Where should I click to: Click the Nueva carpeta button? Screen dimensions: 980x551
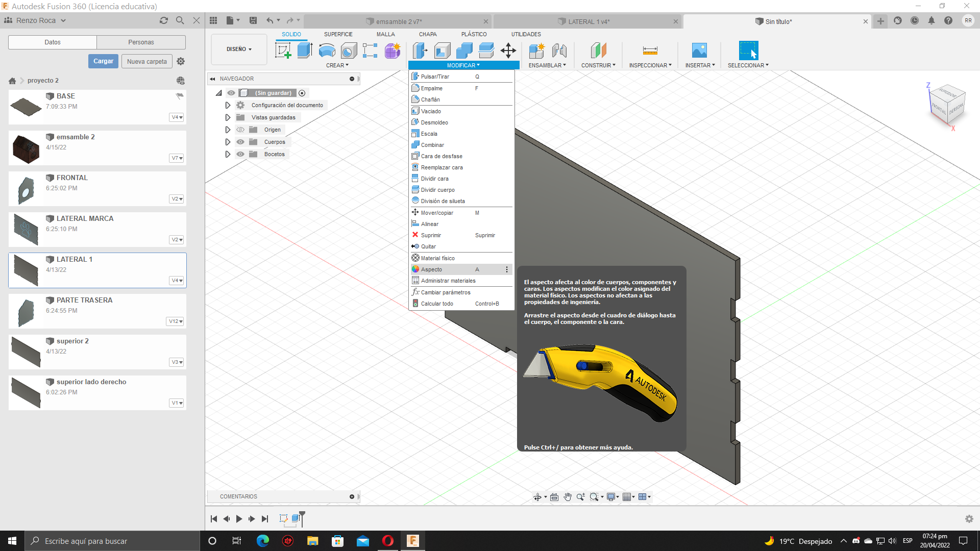pos(147,61)
